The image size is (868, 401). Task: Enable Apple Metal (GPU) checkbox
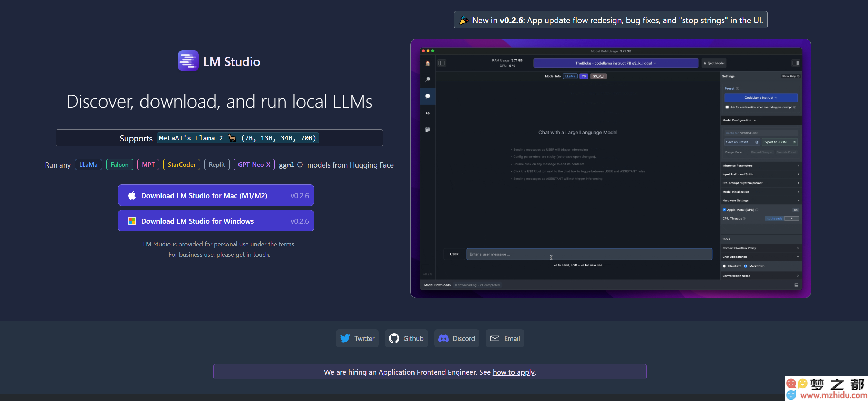(x=724, y=210)
